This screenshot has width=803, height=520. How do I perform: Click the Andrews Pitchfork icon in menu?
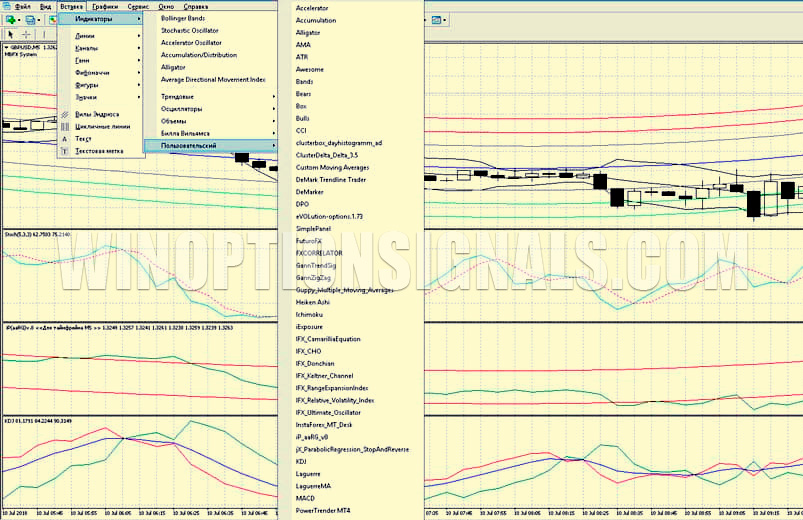[x=65, y=115]
